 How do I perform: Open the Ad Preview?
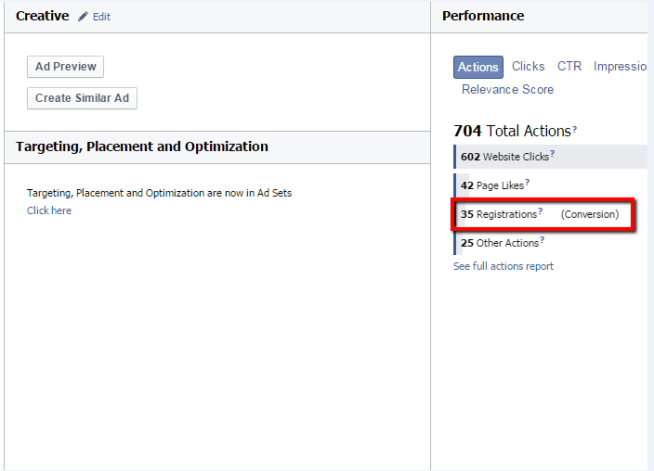[x=65, y=67]
